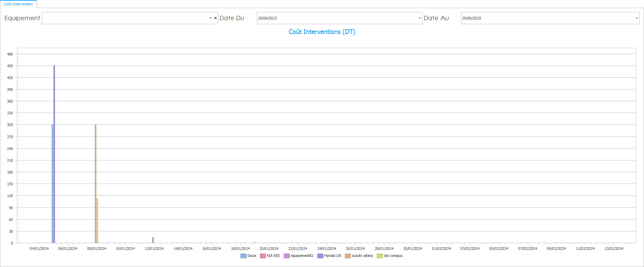The height and width of the screenshot is (267, 644).
Task: Click the KIA RIO legend color swatch
Action: point(263,256)
